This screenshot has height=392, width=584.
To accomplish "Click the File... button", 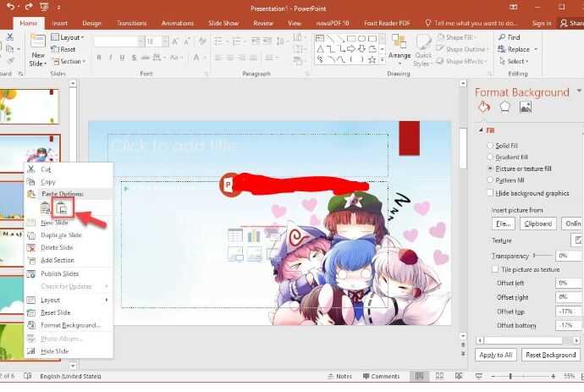I will click(x=504, y=224).
